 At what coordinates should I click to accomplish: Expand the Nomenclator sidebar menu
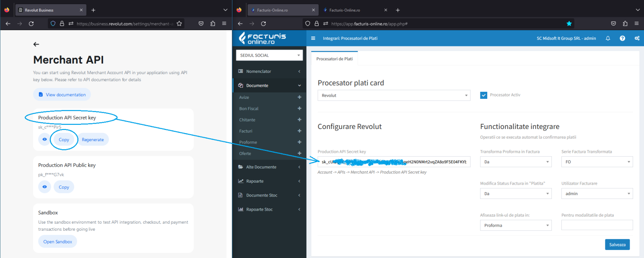[x=269, y=71]
